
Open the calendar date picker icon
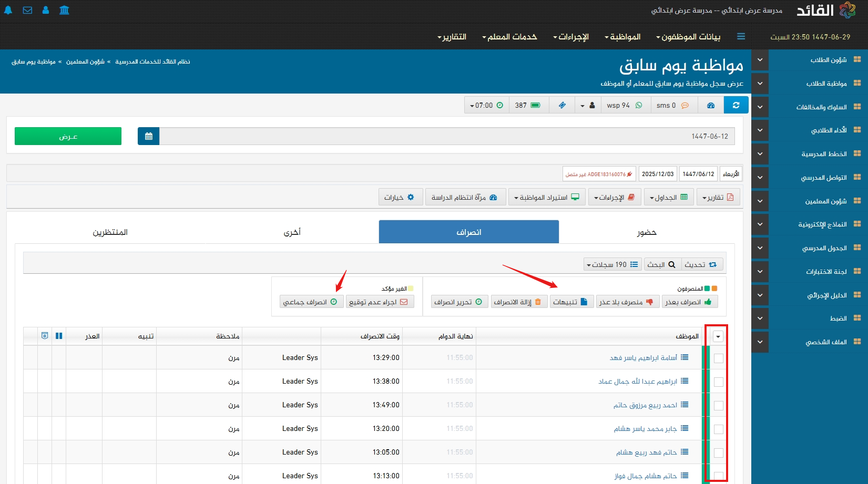point(148,136)
